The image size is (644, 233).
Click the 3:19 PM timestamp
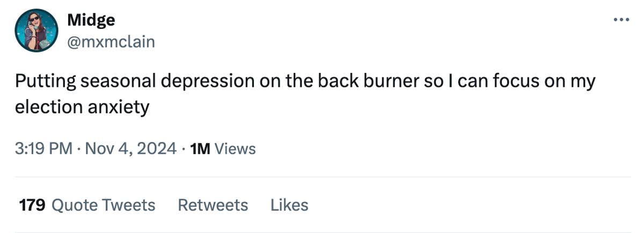click(43, 148)
